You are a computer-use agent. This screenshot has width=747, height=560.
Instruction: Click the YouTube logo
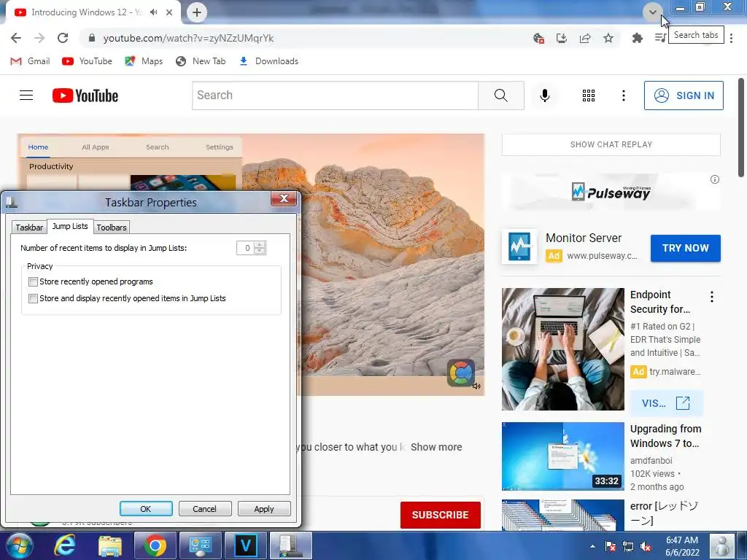(x=85, y=96)
